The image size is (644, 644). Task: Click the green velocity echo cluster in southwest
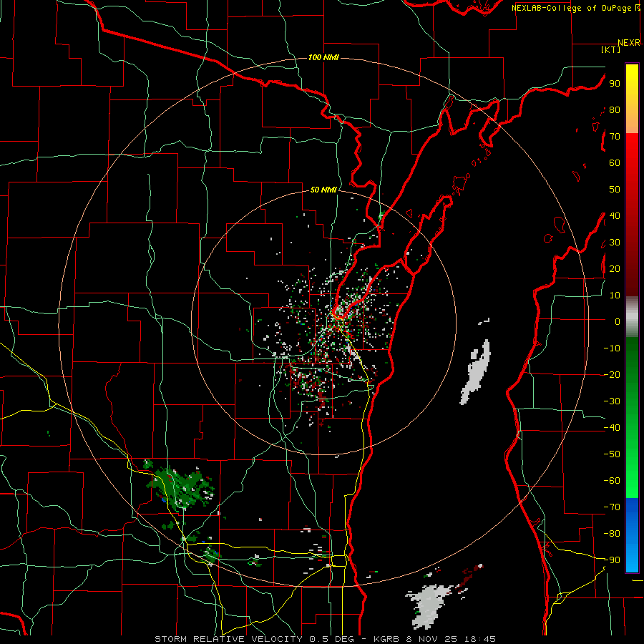click(x=181, y=489)
